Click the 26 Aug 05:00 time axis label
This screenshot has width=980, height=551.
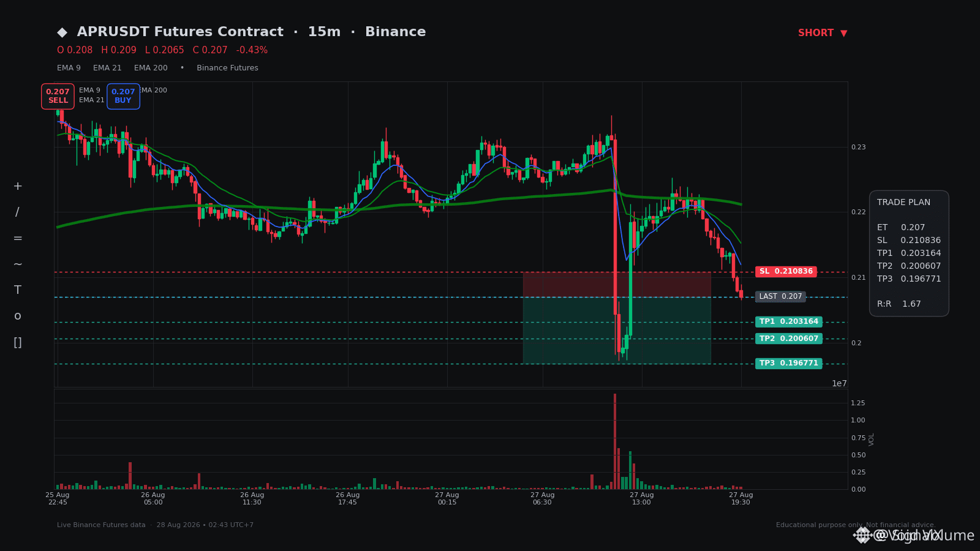(153, 498)
